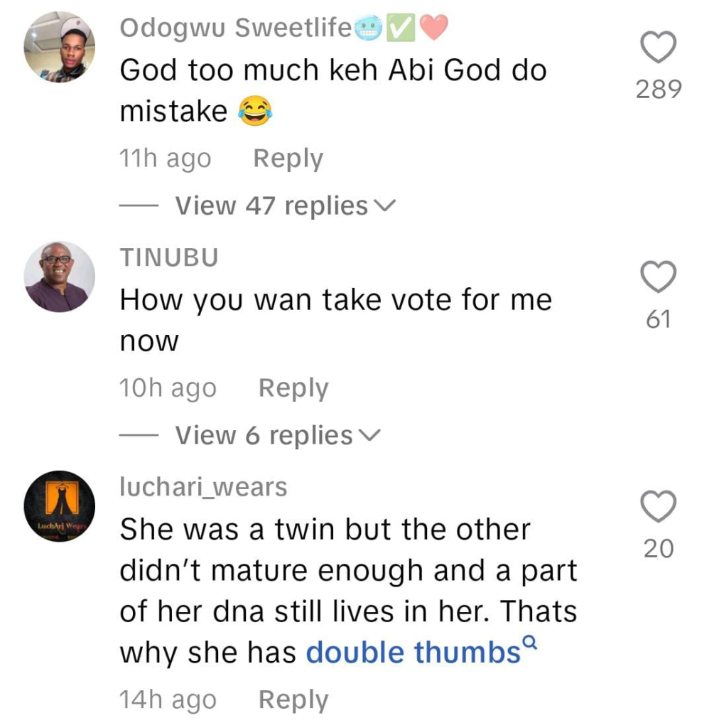Open the luchari_wears username
Screen dimensions: 714x728
pos(204,487)
